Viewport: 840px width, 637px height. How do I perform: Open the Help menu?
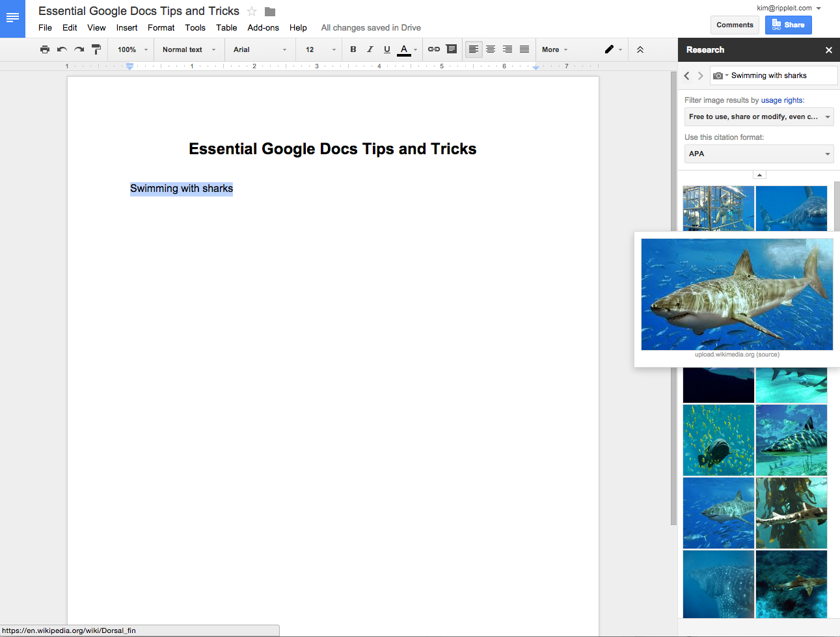click(x=298, y=28)
